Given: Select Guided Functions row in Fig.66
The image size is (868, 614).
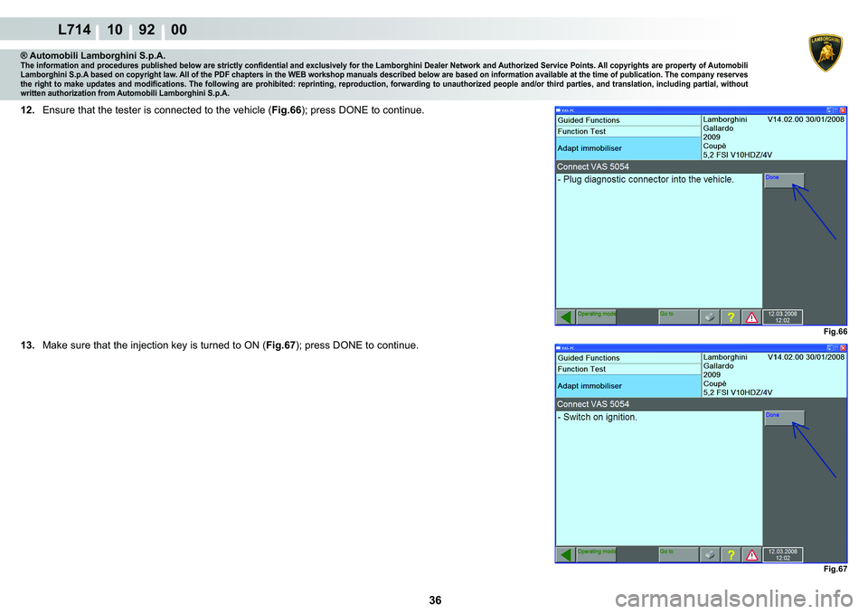Looking at the screenshot, I should [x=627, y=120].
